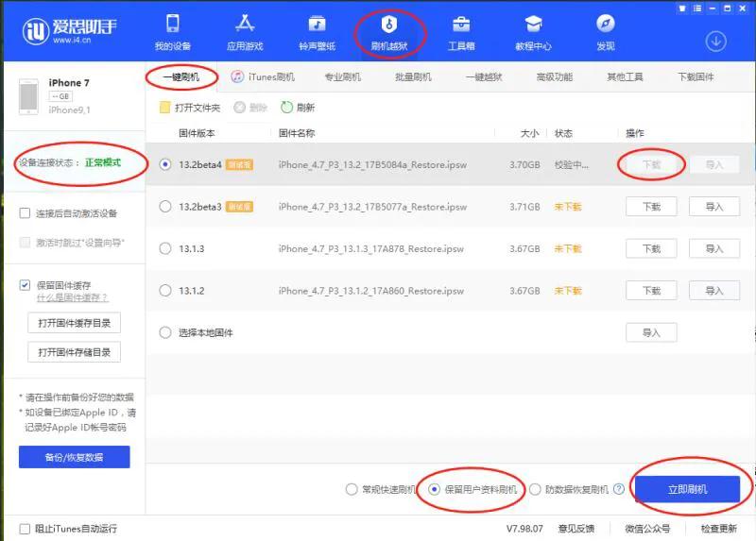Import firmware for 13.1.3 row
Screen dimensions: 756x541
(714, 248)
